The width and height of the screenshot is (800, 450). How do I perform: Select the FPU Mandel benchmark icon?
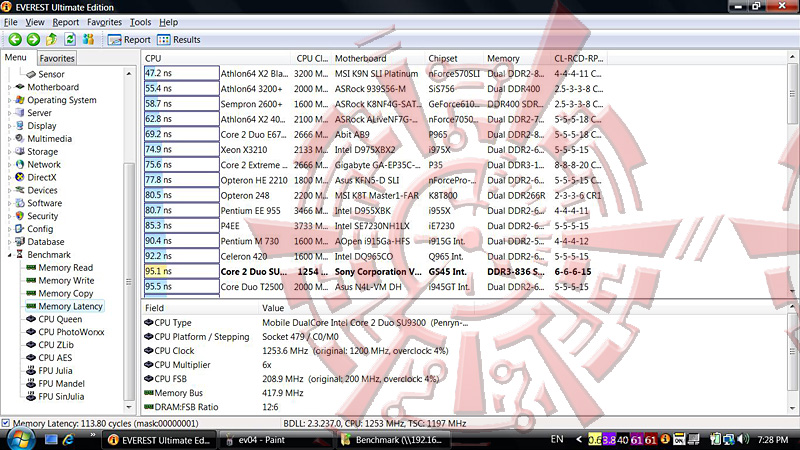[31, 383]
